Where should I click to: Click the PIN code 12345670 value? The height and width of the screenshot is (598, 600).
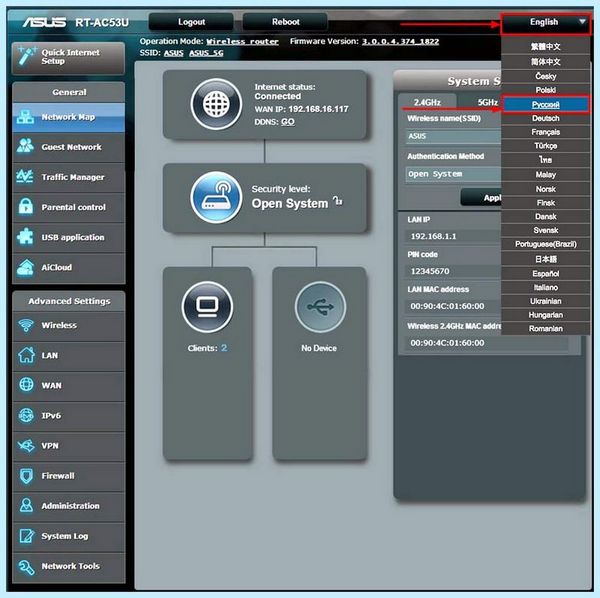(430, 271)
